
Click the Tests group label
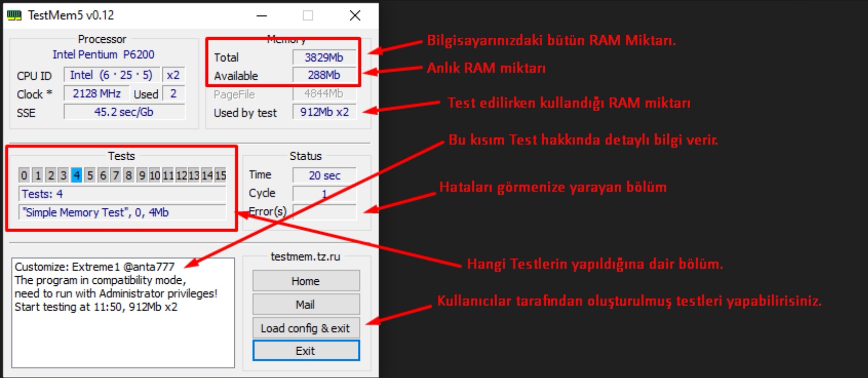[x=121, y=156]
